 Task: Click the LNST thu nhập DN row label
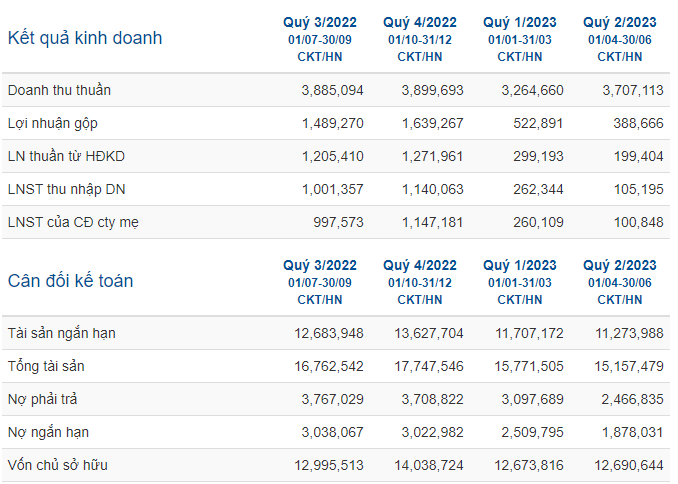coord(67,189)
